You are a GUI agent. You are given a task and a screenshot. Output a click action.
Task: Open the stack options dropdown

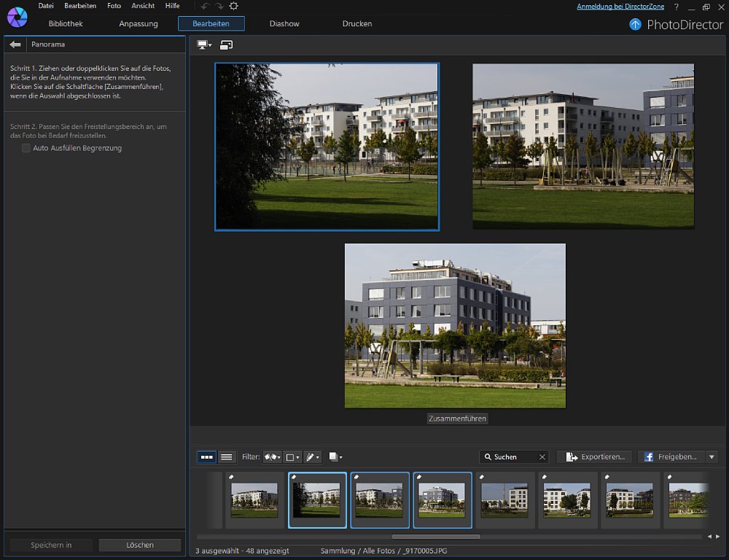point(335,456)
